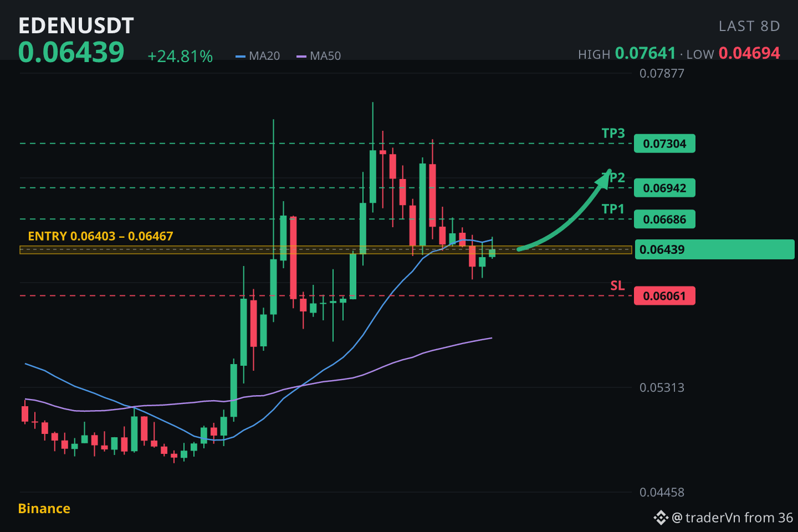Select the large green 0.06439 header price
The height and width of the screenshot is (532, 798).
[x=71, y=53]
